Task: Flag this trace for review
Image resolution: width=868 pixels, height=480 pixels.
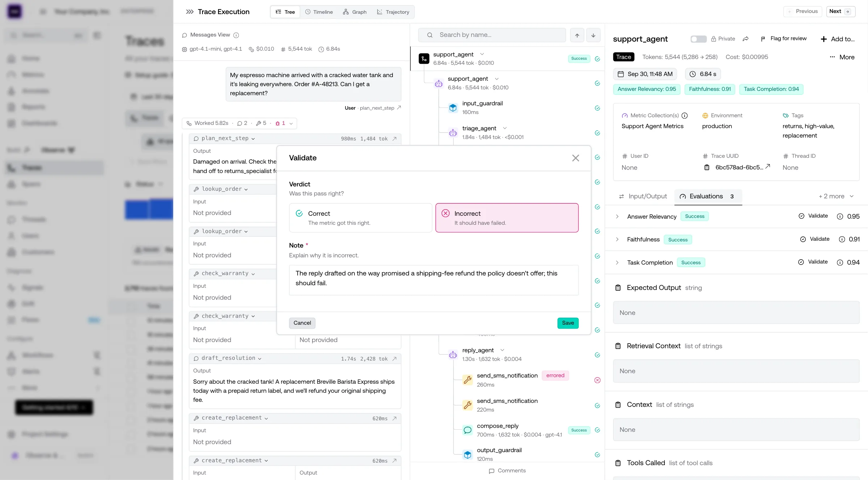Action: click(783, 39)
